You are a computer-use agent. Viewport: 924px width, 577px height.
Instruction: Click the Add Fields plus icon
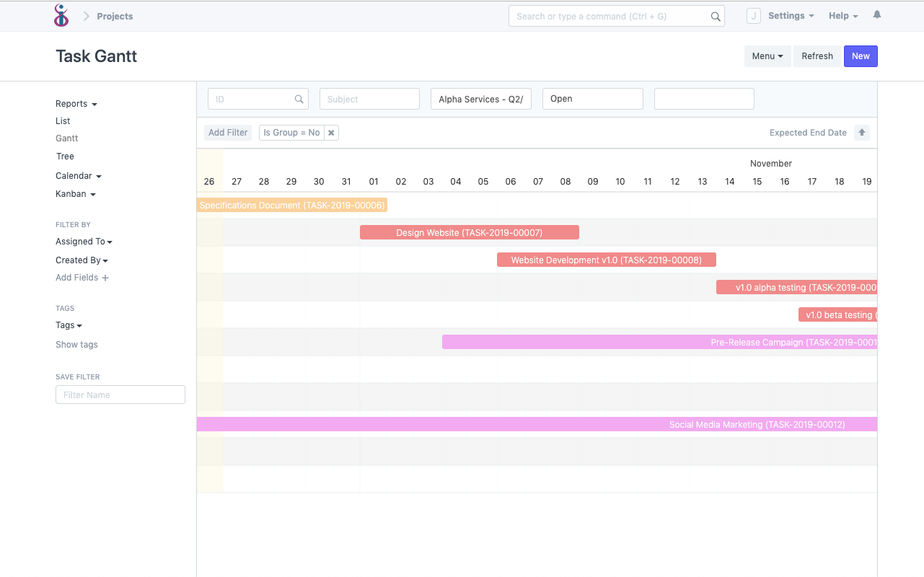coord(105,277)
